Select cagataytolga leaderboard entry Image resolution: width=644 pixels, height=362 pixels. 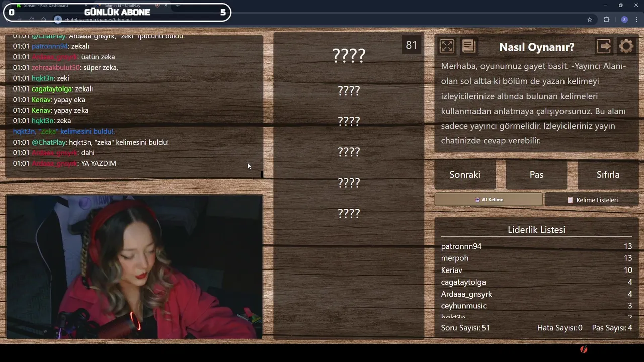[536, 282]
